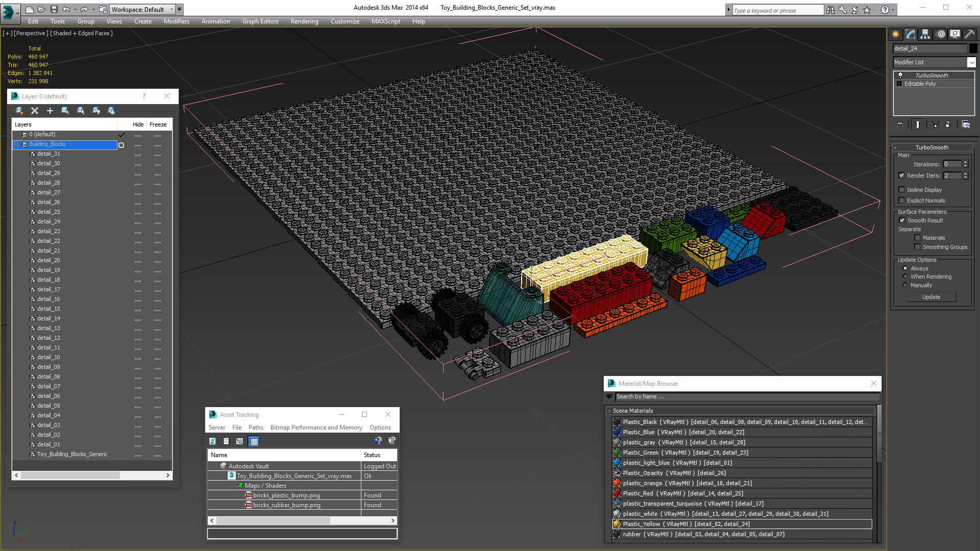Toggle TurboSmooth lightbulb modifier visibility
980x551 pixels.
pos(900,75)
